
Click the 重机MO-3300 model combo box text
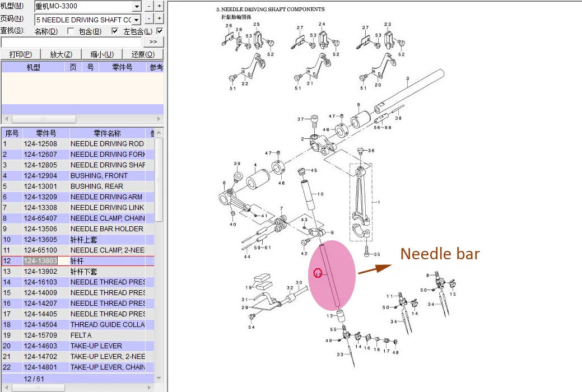point(57,6)
